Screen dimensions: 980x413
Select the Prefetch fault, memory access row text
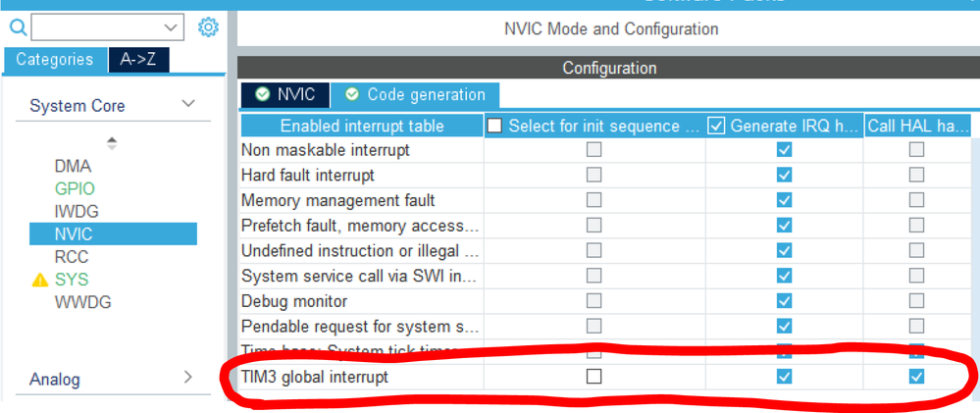(361, 225)
